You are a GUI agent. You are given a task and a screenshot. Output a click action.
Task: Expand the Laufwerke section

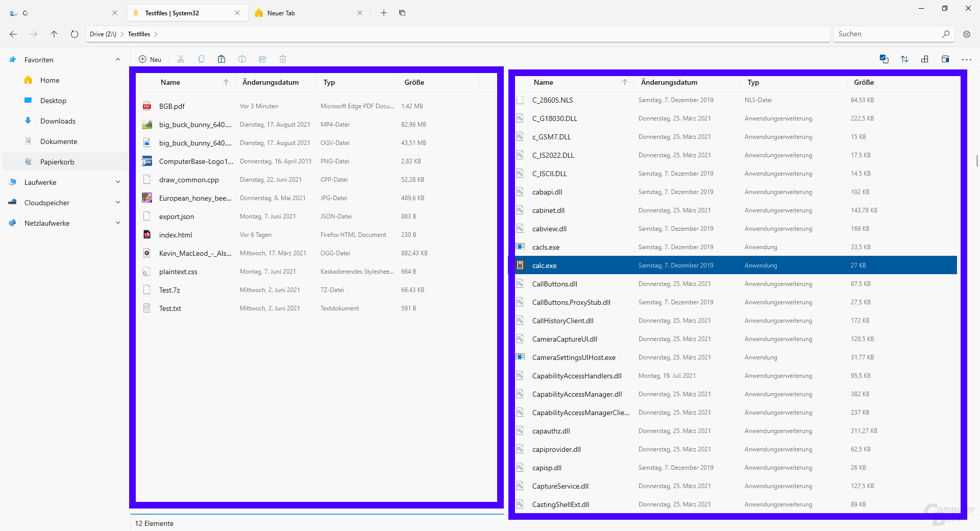click(x=118, y=182)
